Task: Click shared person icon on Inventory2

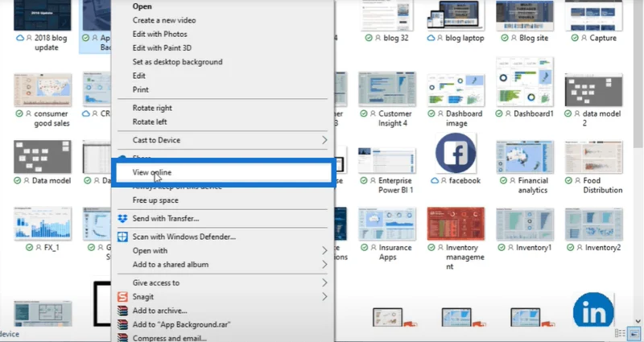Action: [580, 248]
